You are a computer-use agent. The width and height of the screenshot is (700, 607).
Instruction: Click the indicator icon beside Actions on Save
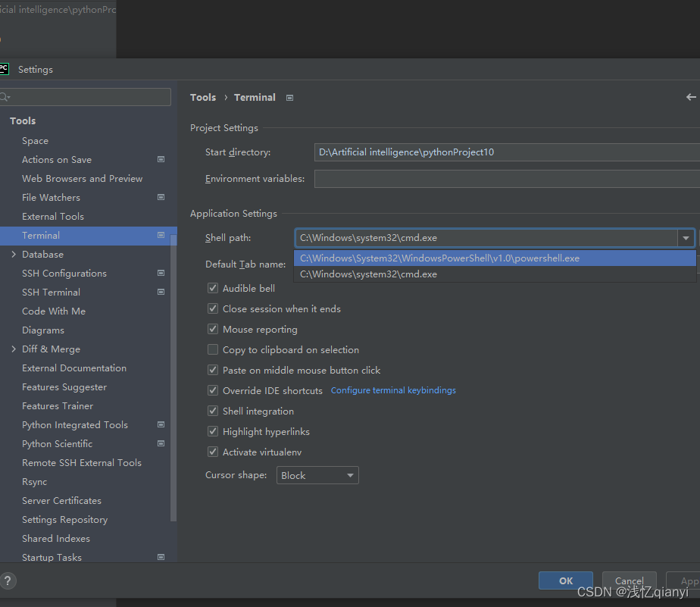coord(161,159)
